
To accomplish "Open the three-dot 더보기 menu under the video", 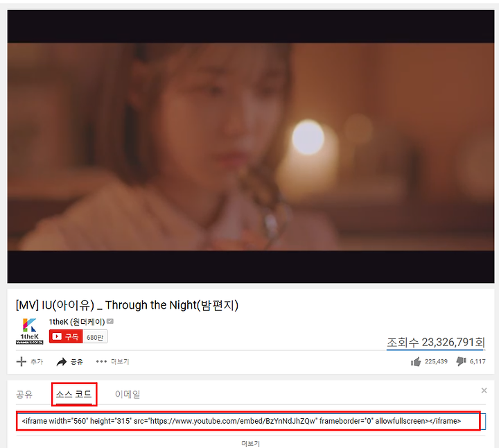I will pos(101,361).
